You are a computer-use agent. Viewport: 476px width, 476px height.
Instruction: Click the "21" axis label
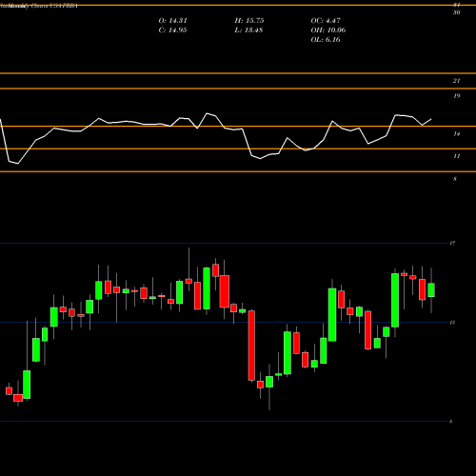coord(456,81)
